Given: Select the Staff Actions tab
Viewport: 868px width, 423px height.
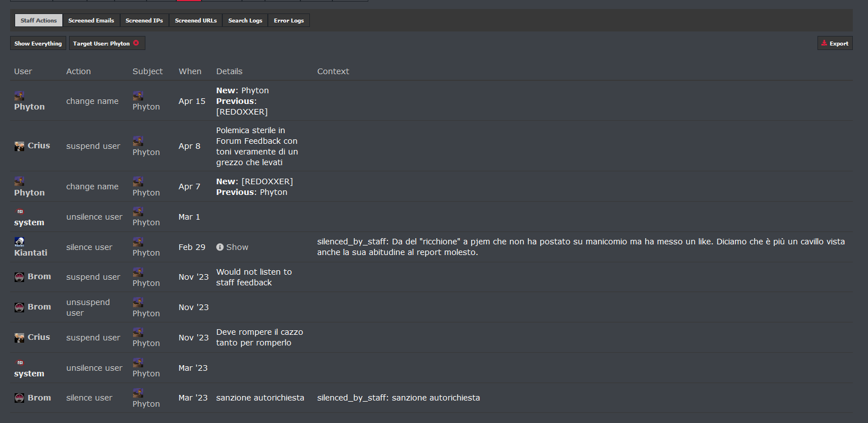Looking at the screenshot, I should coord(39,20).
